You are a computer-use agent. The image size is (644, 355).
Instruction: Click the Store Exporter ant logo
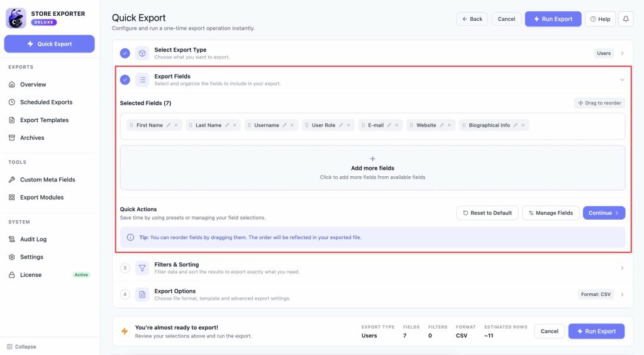click(x=16, y=18)
